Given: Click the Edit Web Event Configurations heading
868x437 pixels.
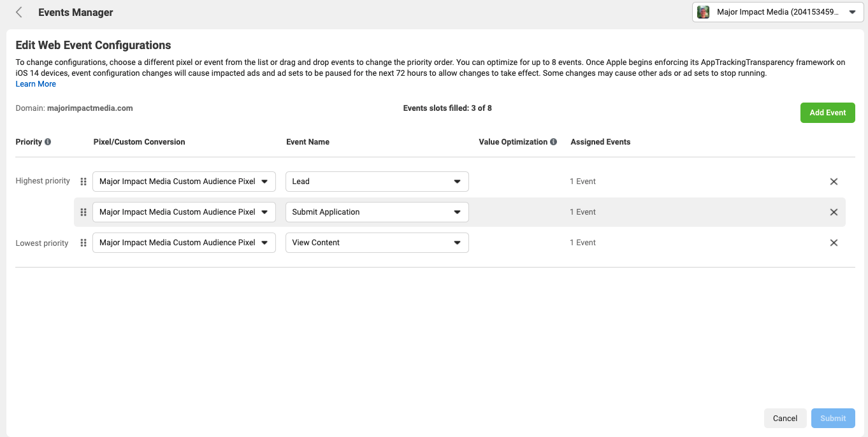Looking at the screenshot, I should pyautogui.click(x=93, y=45).
